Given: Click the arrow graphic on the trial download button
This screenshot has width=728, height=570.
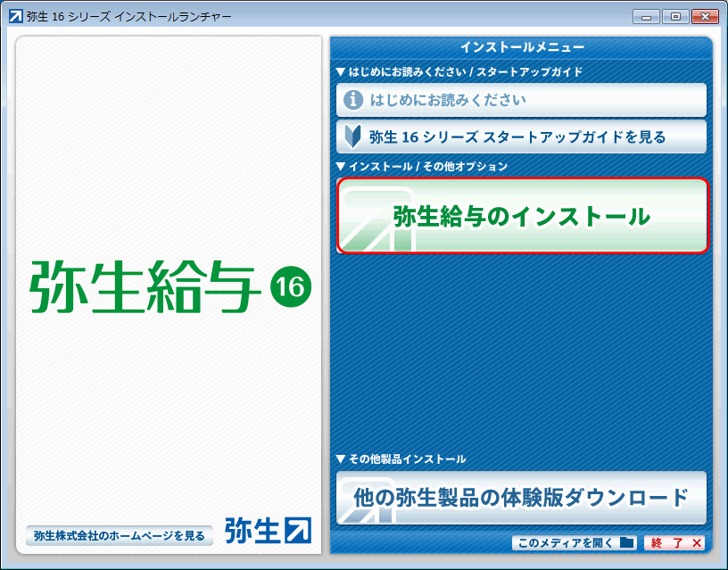Looking at the screenshot, I should click(x=367, y=501).
